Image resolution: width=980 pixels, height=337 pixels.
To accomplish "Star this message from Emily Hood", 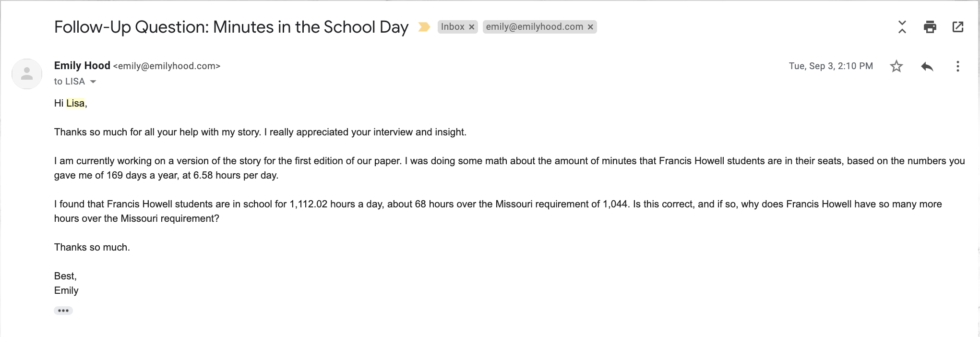I will [x=896, y=66].
